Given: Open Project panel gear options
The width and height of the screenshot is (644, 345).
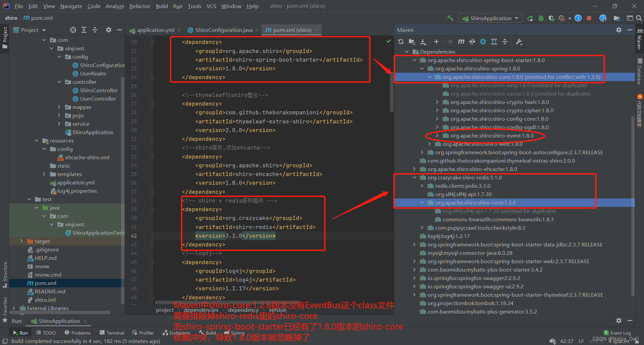Looking at the screenshot, I should click(108, 30).
